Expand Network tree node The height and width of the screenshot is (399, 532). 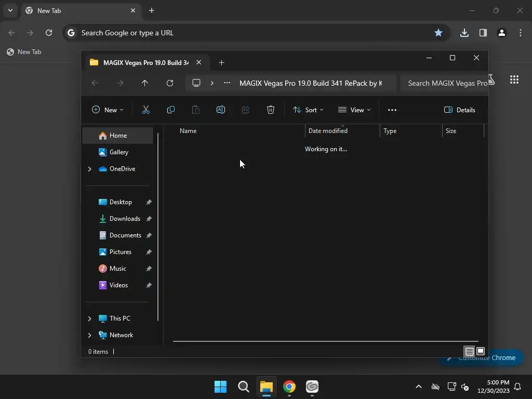(89, 335)
